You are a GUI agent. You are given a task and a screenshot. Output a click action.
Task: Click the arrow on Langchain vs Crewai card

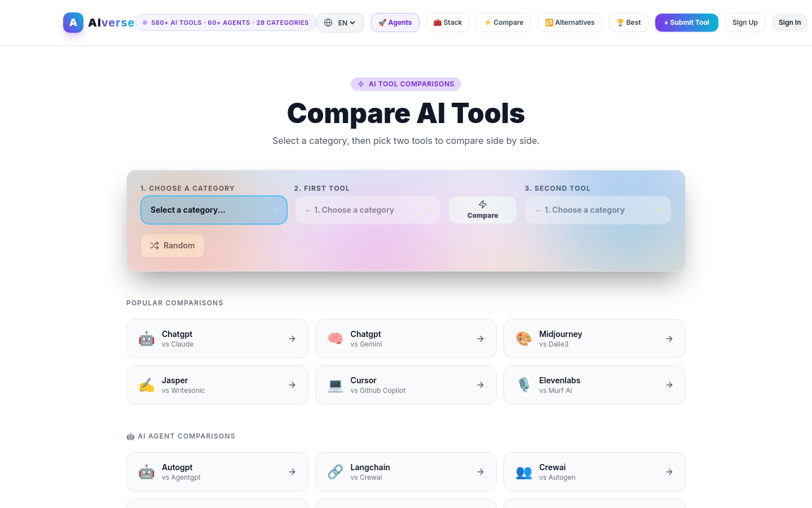480,472
